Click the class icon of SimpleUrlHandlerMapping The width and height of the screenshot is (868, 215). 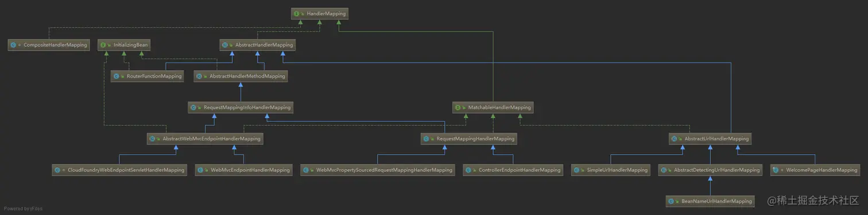[576, 170]
